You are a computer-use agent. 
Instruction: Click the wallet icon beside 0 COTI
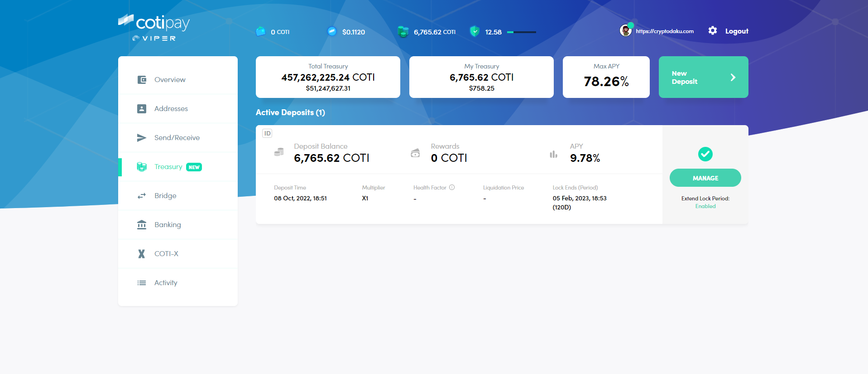coord(260,32)
